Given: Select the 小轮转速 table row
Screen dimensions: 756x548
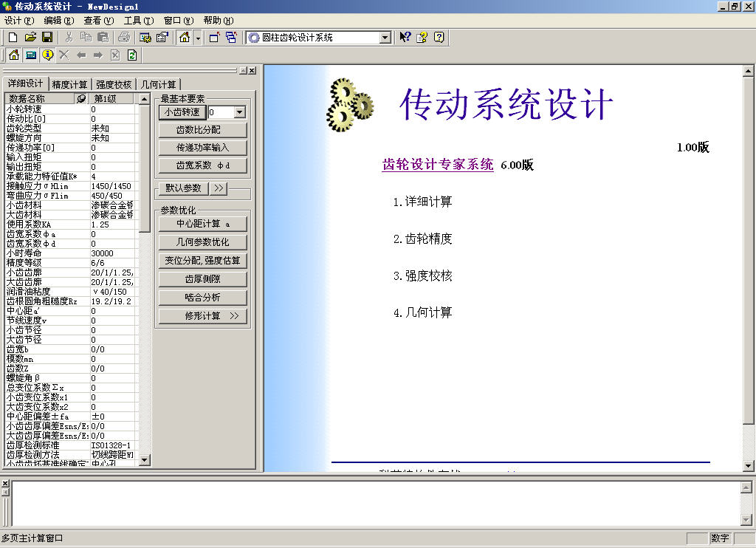Looking at the screenshot, I should [71, 109].
